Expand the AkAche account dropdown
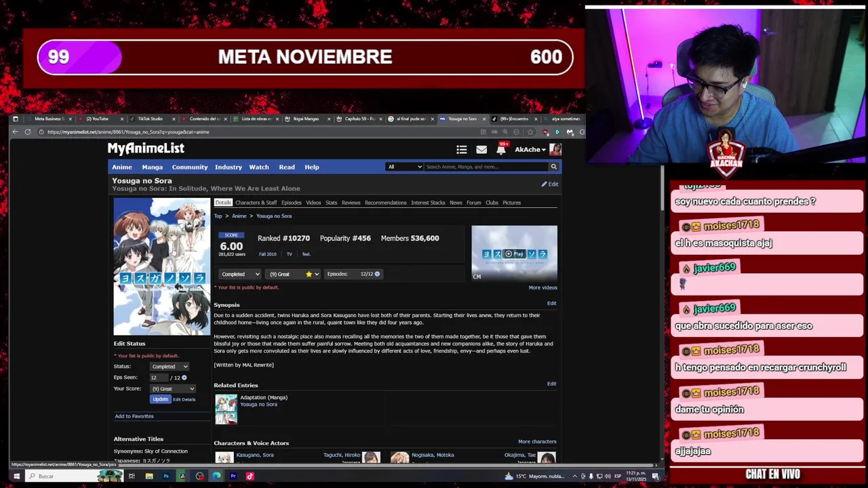Viewport: 868px width, 488px height. point(530,150)
